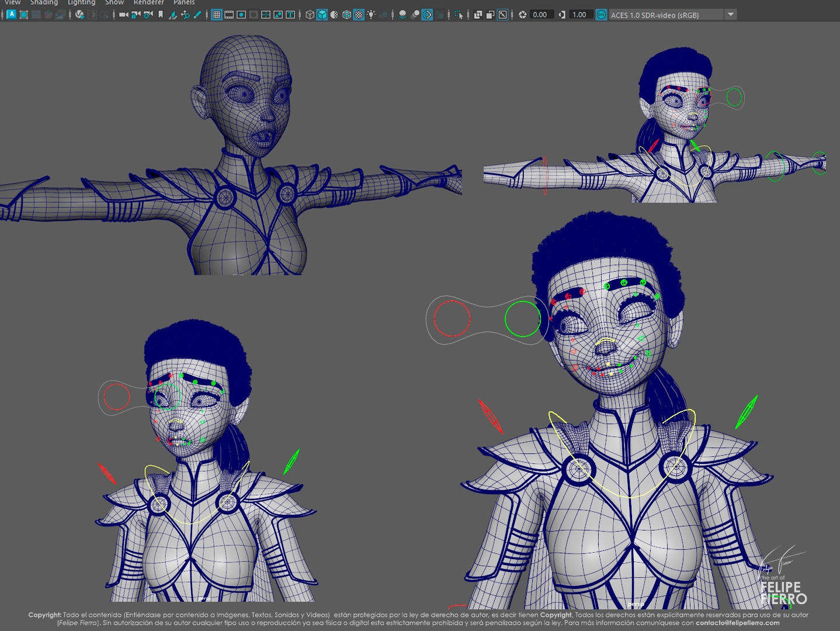840x631 pixels.
Task: Toggle use all lights
Action: click(371, 15)
